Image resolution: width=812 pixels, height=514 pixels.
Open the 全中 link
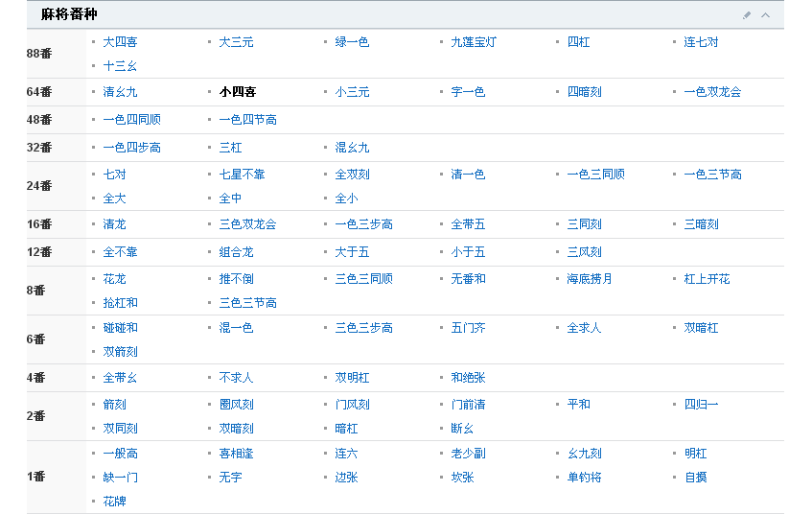[230, 198]
